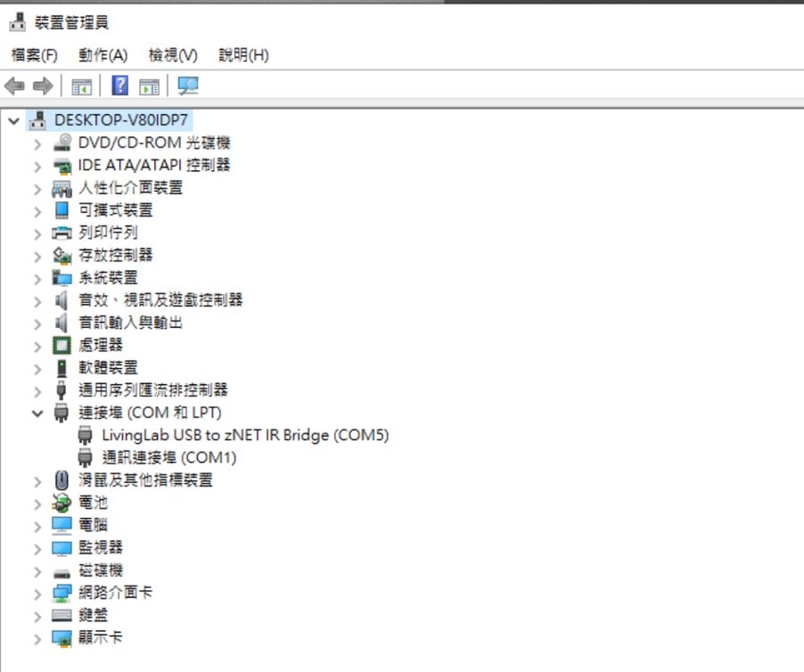
Task: Expand the 處理器 category
Action: [37, 347]
